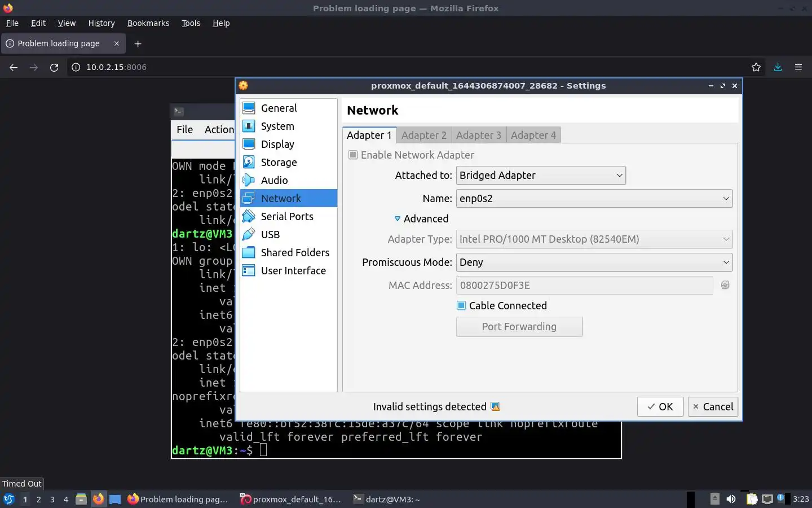The width and height of the screenshot is (812, 508).
Task: Open Firefox hamburger application menu
Action: (x=798, y=67)
